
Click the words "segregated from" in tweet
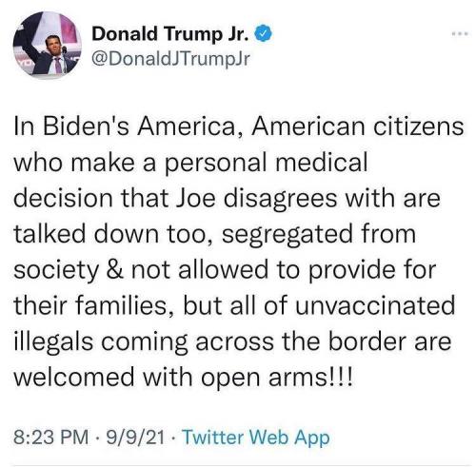pyautogui.click(x=319, y=235)
